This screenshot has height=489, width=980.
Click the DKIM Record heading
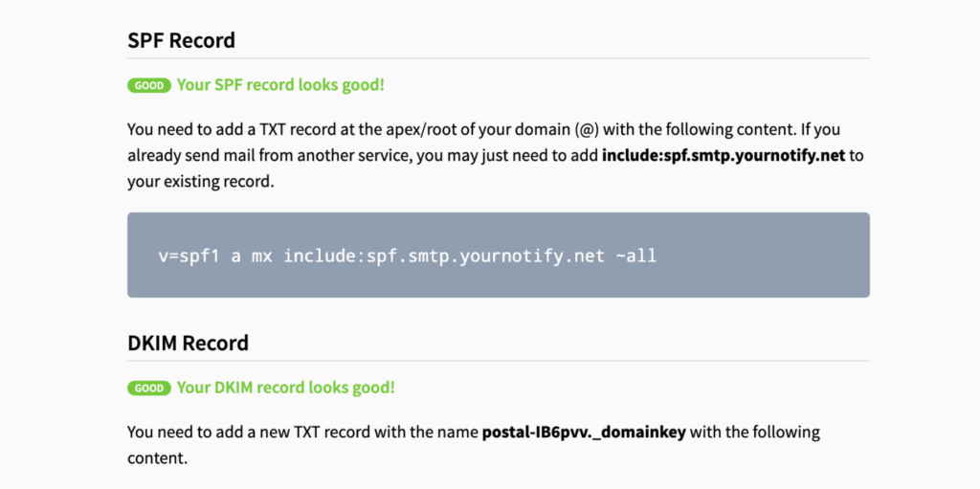(189, 343)
